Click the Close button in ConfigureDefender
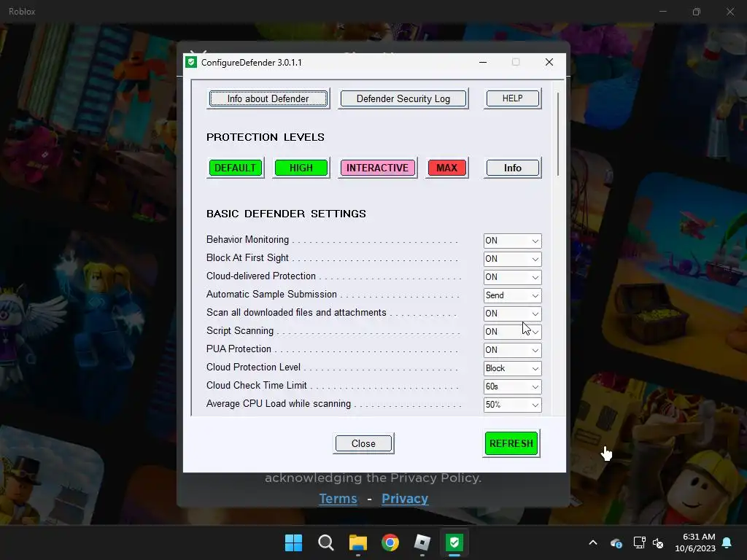Viewport: 747px width, 560px height. pos(363,443)
